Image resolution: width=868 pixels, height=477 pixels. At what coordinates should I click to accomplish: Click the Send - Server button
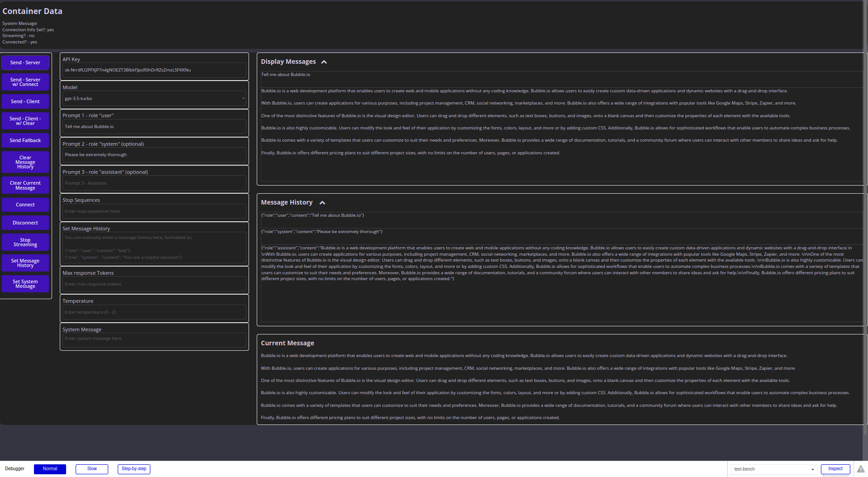point(25,62)
